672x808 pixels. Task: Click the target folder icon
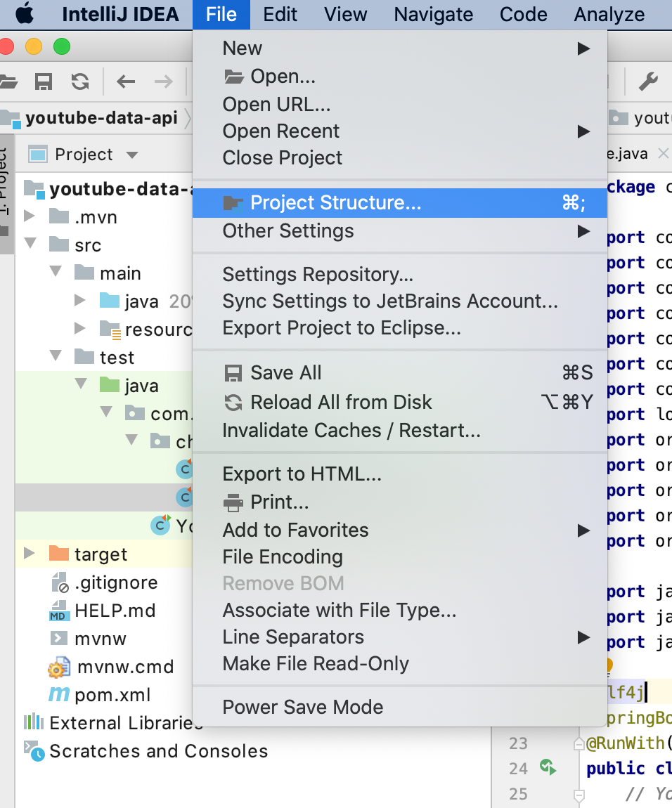coord(59,554)
